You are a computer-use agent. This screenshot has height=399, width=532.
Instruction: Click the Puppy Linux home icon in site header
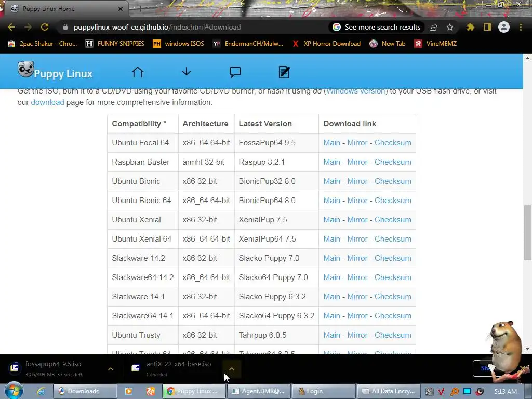coord(138,72)
